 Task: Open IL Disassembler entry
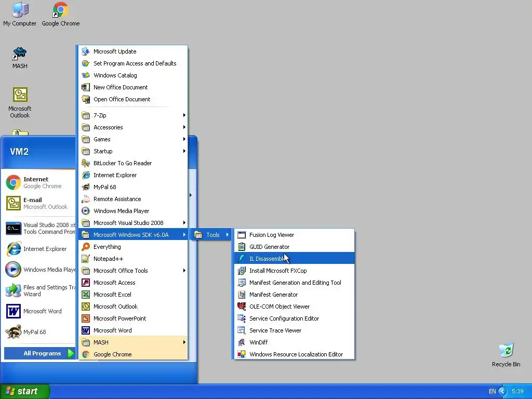tap(294, 259)
